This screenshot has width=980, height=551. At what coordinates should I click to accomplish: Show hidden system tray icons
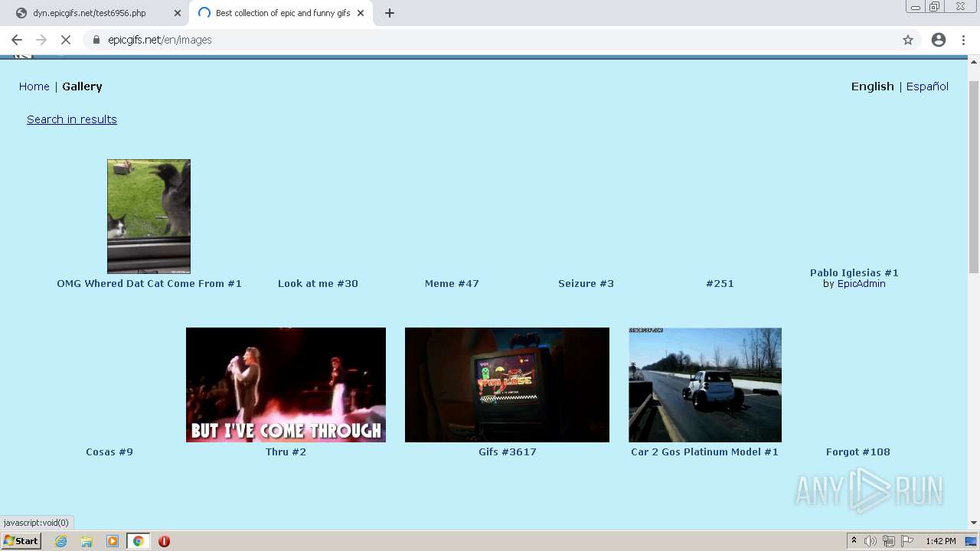(854, 541)
